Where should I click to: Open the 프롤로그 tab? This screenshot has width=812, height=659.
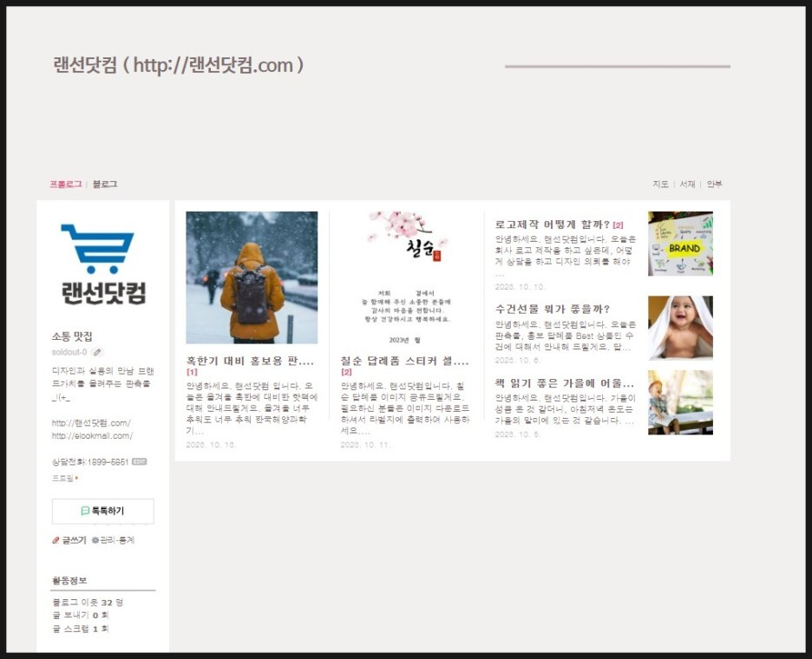point(66,185)
